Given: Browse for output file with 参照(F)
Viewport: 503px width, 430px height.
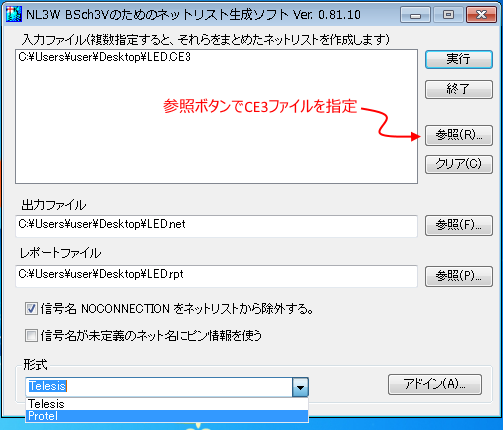Looking at the screenshot, I should 459,225.
